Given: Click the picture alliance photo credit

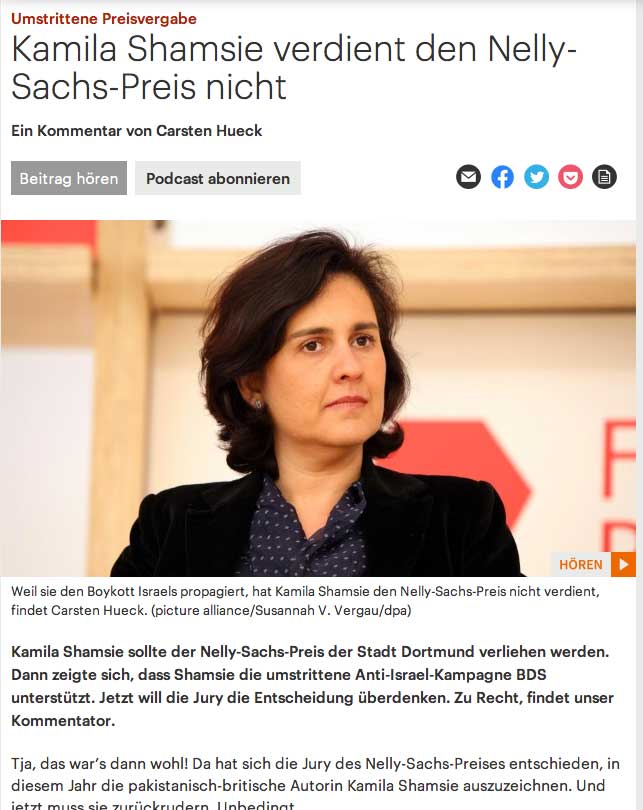Looking at the screenshot, I should pyautogui.click(x=281, y=610).
